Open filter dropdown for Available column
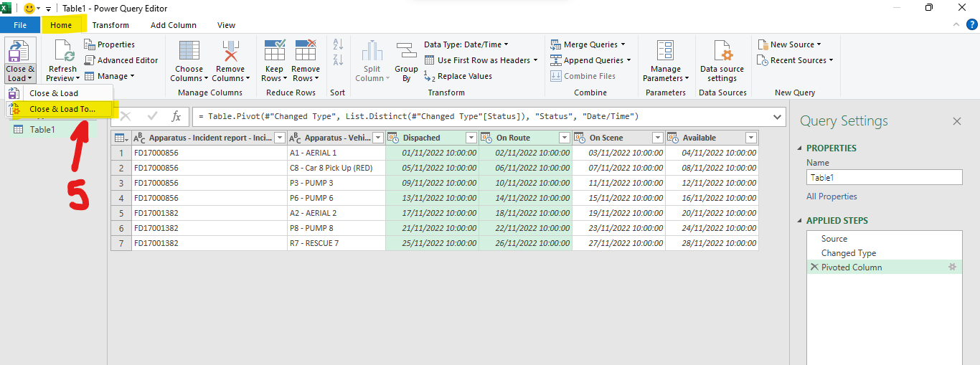Viewport: 980px width, 365px height. (751, 138)
